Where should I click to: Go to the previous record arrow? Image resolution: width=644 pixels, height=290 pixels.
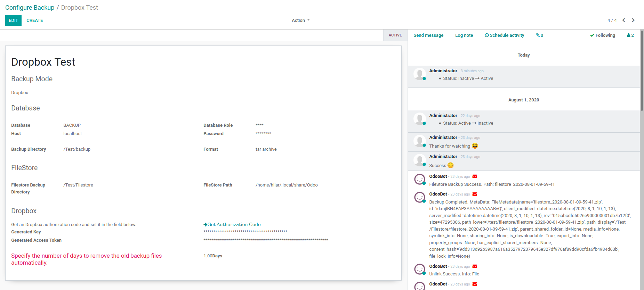(624, 20)
